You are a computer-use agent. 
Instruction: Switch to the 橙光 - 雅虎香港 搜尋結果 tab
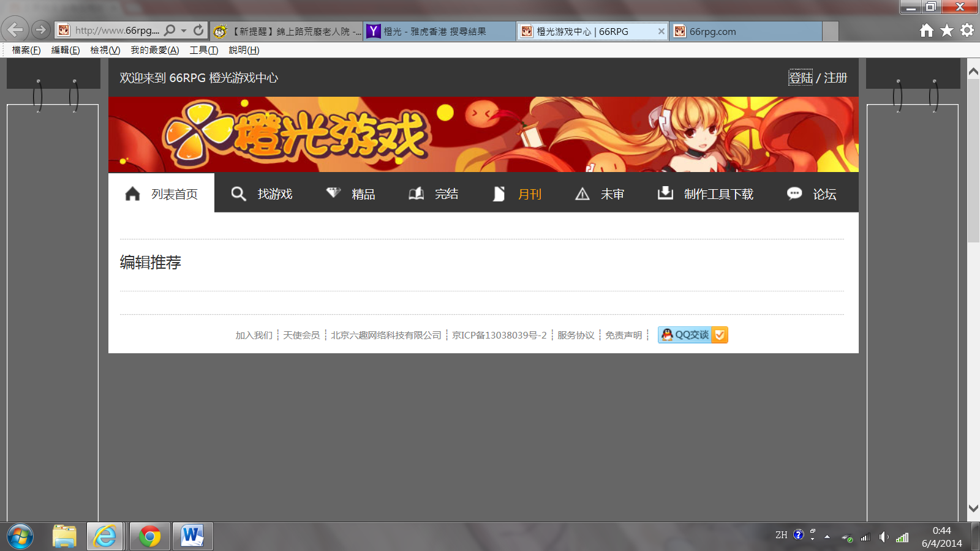point(439,31)
